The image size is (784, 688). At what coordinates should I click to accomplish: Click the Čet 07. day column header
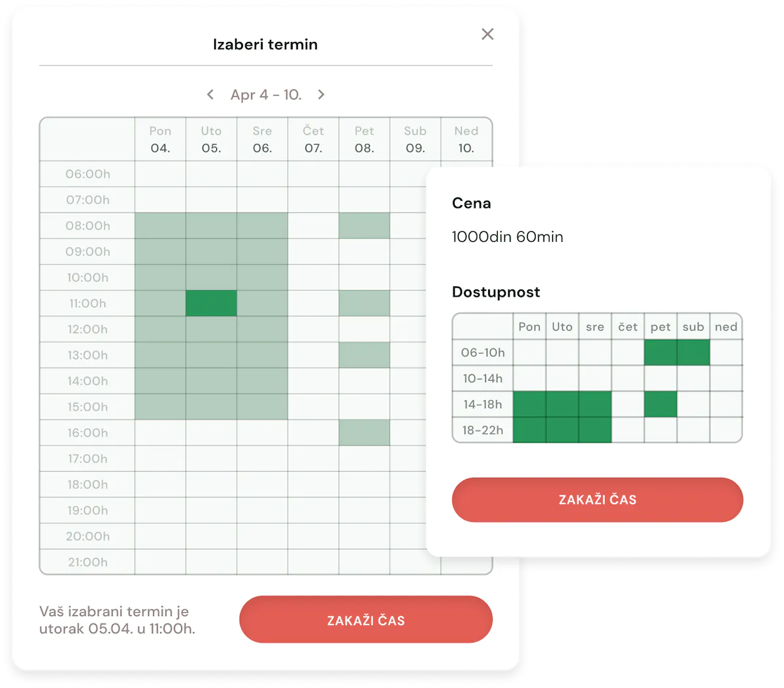[313, 139]
